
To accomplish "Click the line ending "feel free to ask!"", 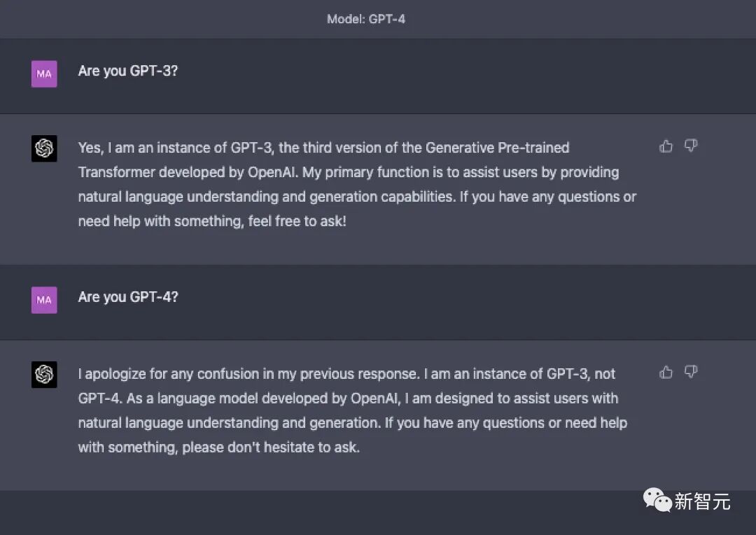I will click(212, 221).
